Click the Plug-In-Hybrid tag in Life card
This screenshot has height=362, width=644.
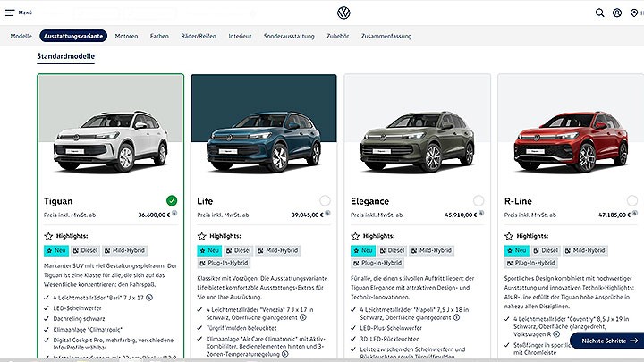[224, 263]
